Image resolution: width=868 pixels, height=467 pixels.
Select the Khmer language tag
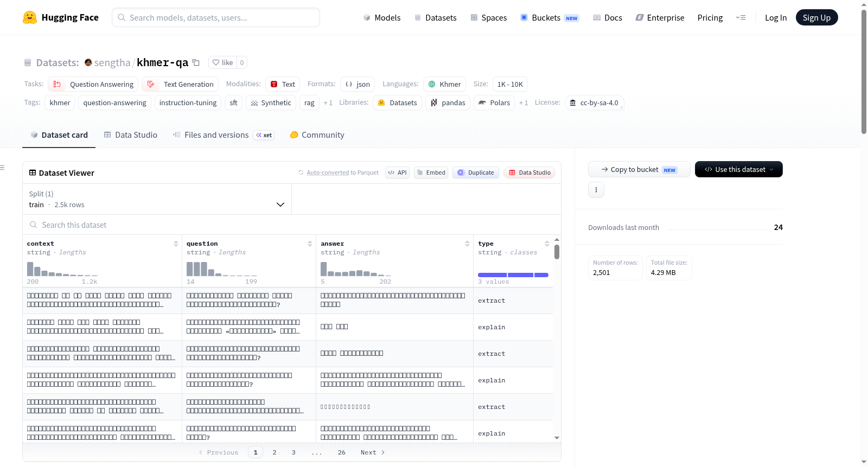444,84
